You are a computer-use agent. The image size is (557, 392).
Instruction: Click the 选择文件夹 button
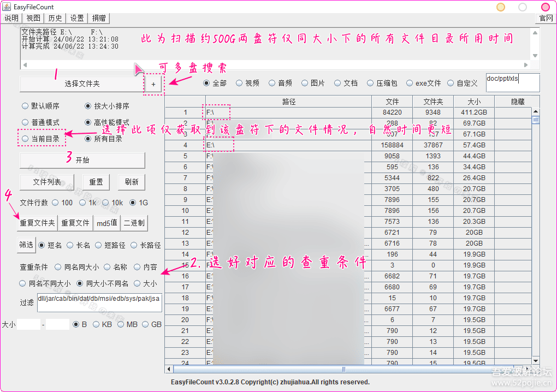coord(82,84)
